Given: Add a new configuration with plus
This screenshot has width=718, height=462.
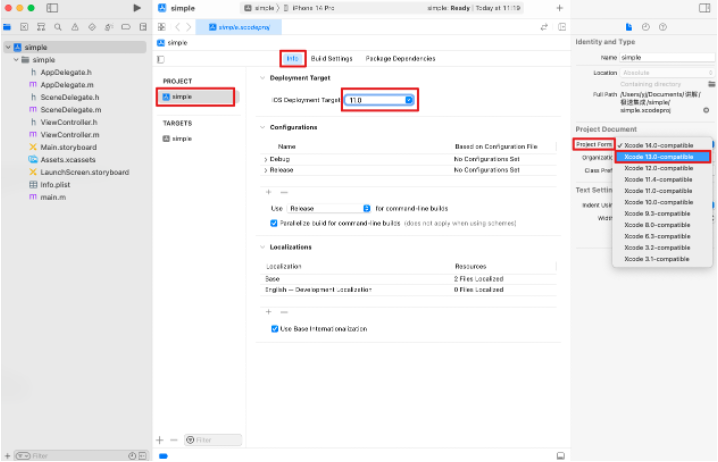Looking at the screenshot, I should coord(269,192).
